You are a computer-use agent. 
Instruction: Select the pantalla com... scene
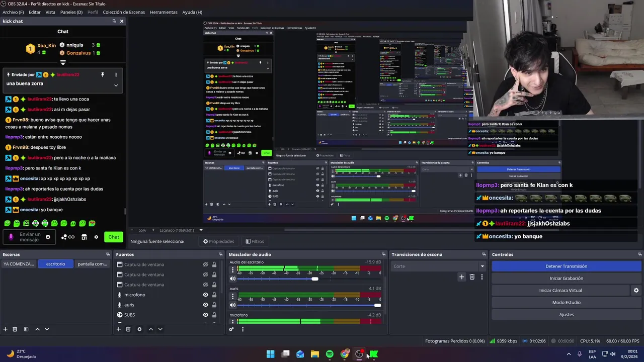92,264
